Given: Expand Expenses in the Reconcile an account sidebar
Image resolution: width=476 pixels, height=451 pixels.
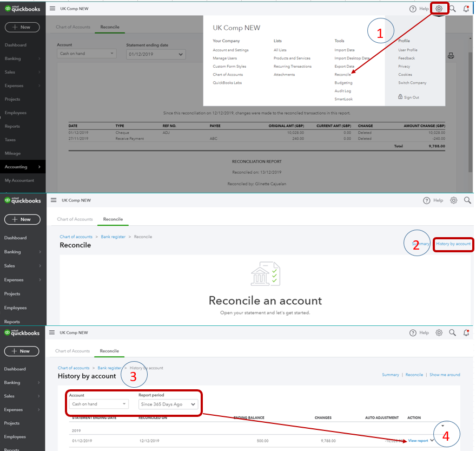Looking at the screenshot, I should [x=40, y=280].
